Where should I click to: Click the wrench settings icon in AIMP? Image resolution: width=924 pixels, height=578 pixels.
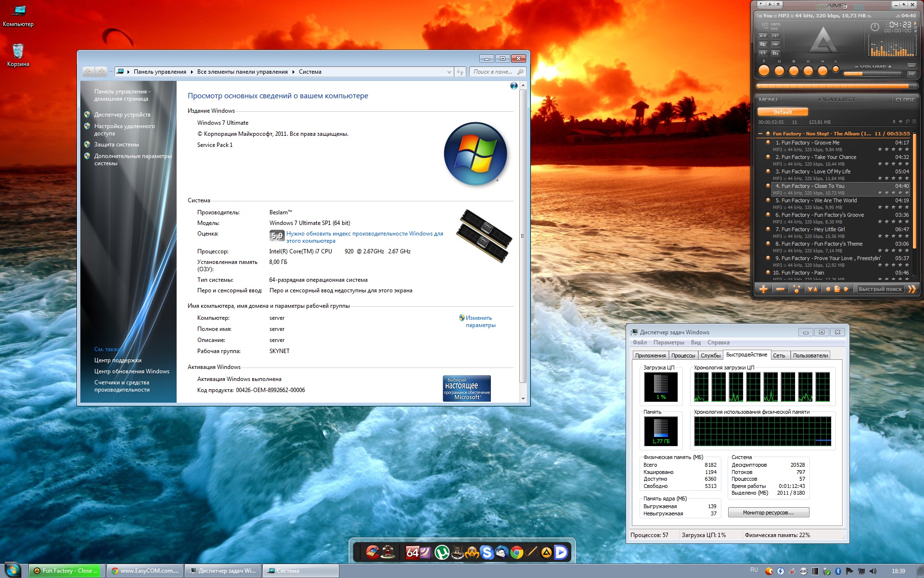click(x=770, y=4)
